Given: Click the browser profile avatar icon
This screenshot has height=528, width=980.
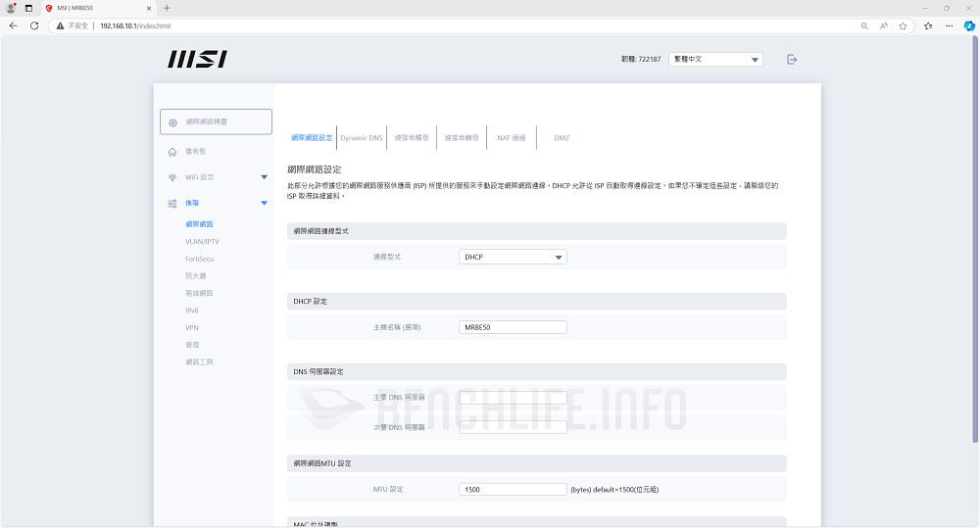Looking at the screenshot, I should pyautogui.click(x=11, y=8).
